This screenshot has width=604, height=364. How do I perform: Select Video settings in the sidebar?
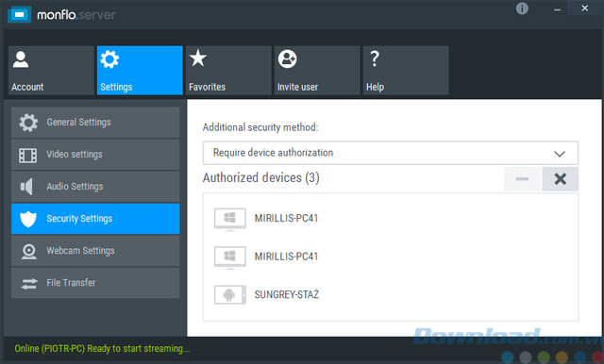point(95,155)
